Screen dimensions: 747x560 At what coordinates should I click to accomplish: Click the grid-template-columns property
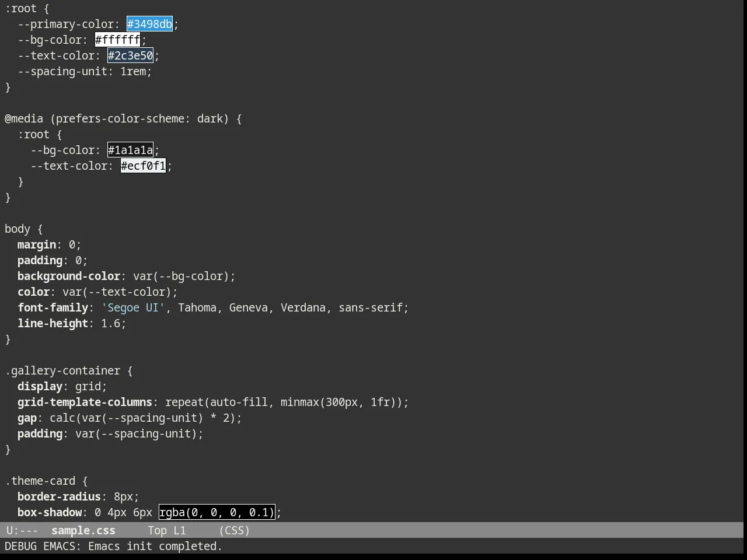pos(85,402)
